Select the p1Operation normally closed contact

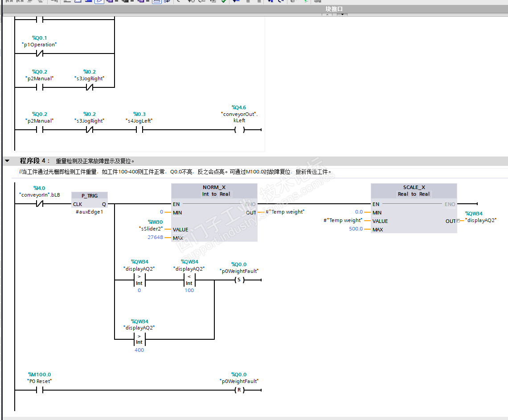point(40,54)
